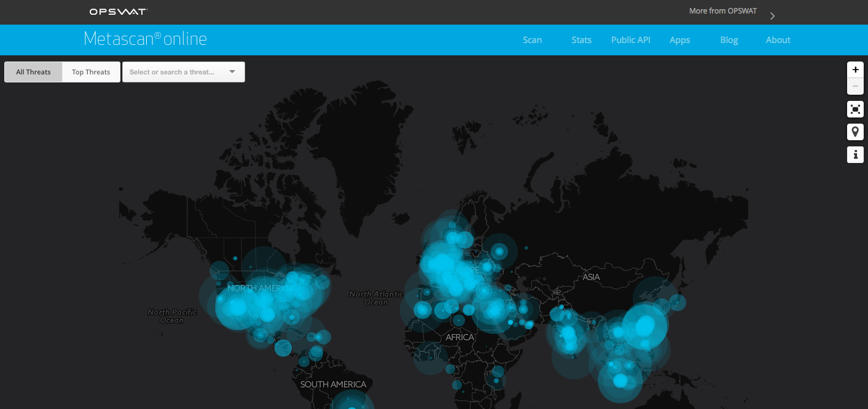Click the Select or search a threat field
The height and width of the screenshot is (409, 868).
coord(184,72)
